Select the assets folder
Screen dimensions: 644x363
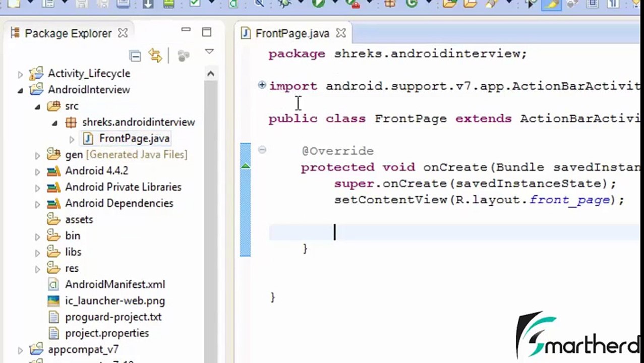point(79,219)
